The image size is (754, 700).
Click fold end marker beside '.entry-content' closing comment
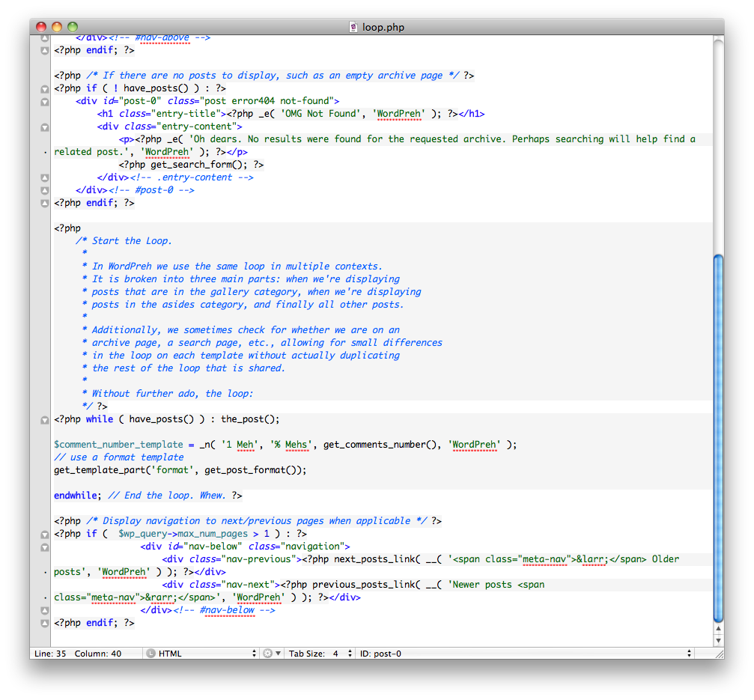click(44, 177)
